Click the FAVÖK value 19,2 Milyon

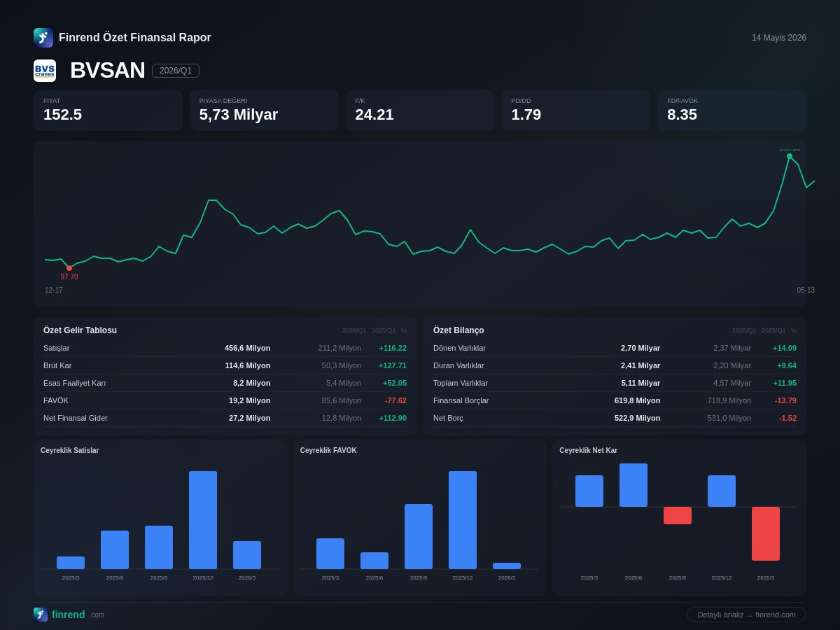[250, 400]
